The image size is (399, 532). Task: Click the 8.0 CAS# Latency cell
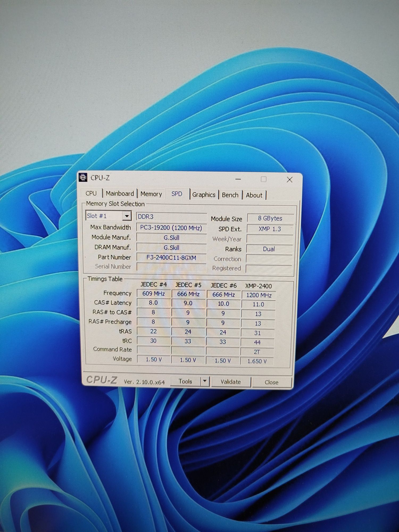point(153,303)
